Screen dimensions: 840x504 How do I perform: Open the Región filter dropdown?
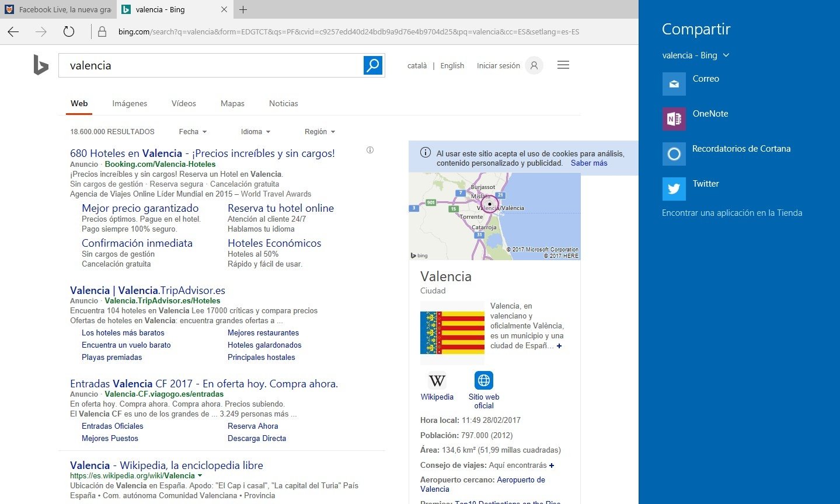click(x=320, y=132)
